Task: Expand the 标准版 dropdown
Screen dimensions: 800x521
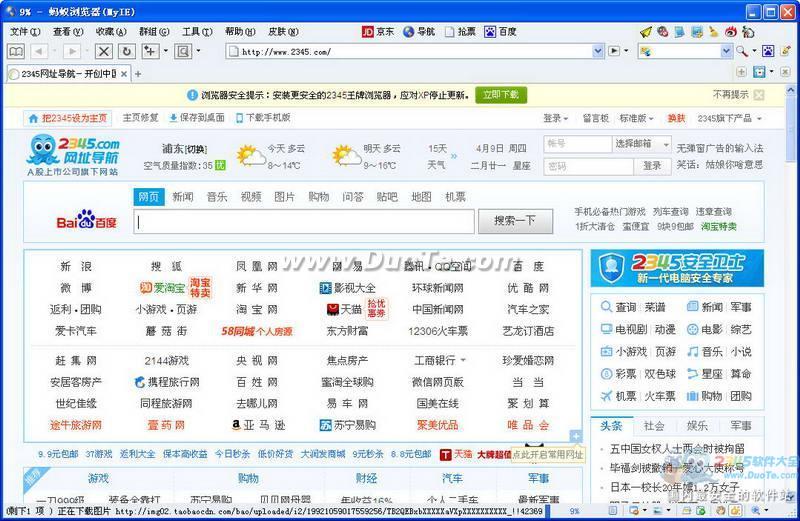Action: point(636,118)
